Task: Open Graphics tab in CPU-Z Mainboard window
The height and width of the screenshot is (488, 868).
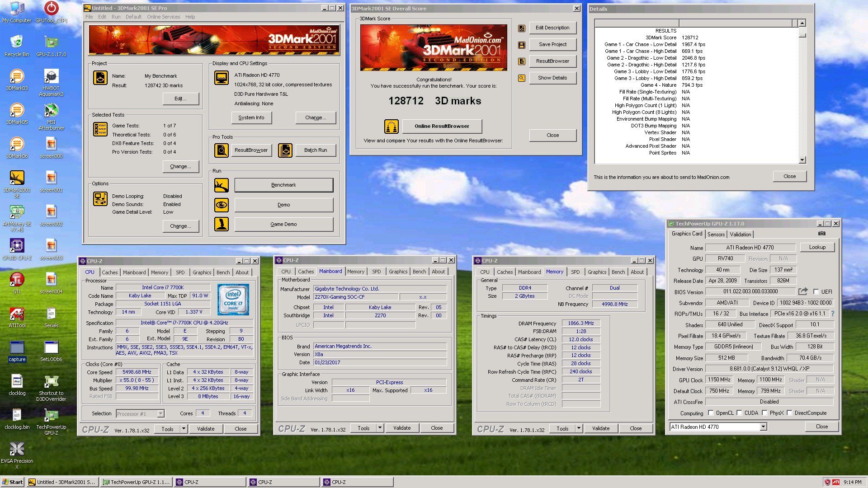Action: [398, 271]
